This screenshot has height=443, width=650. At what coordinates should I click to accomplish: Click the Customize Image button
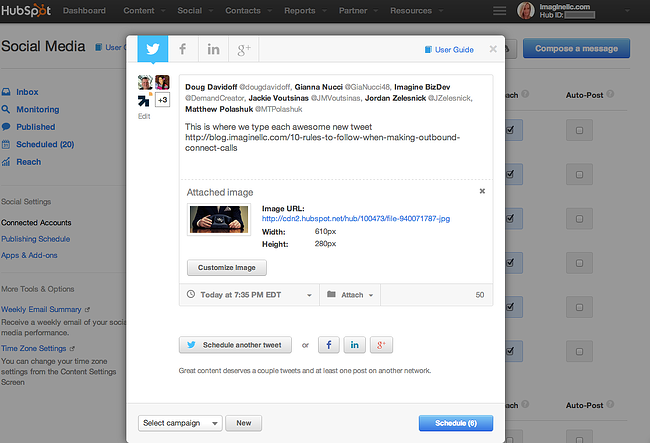227,268
